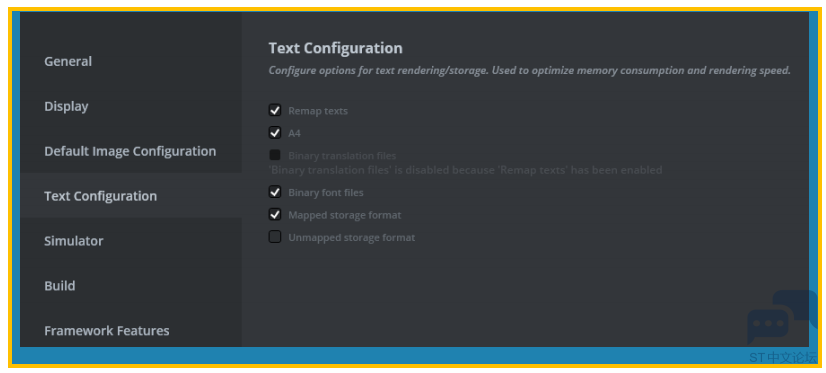Click the Text Configuration page heading
826x373 pixels.
pos(336,48)
